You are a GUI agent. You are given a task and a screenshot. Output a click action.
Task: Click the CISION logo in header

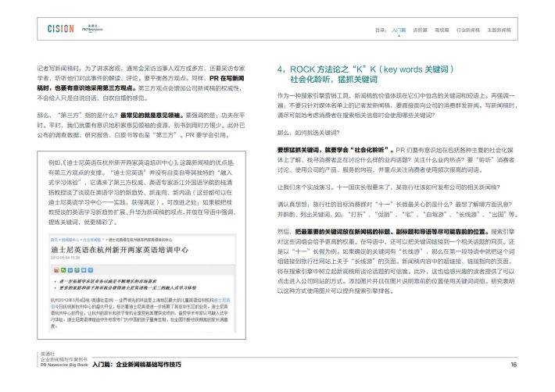click(x=61, y=29)
